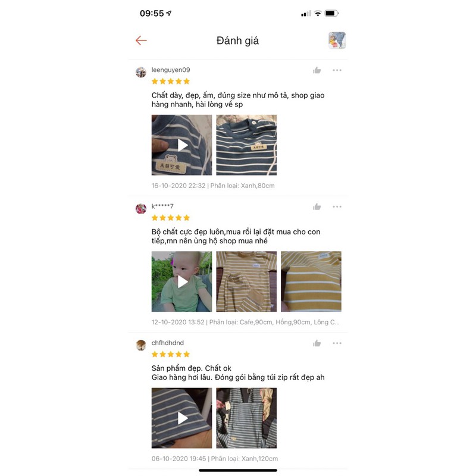Viewport: 476px width, 476px height.
Task: View chfhdhdnd's packaged striped clothes photo
Action: coord(246,418)
